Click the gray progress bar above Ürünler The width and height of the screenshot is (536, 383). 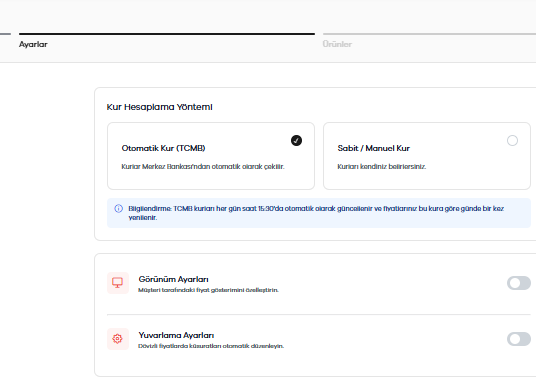pyautogui.click(x=429, y=34)
